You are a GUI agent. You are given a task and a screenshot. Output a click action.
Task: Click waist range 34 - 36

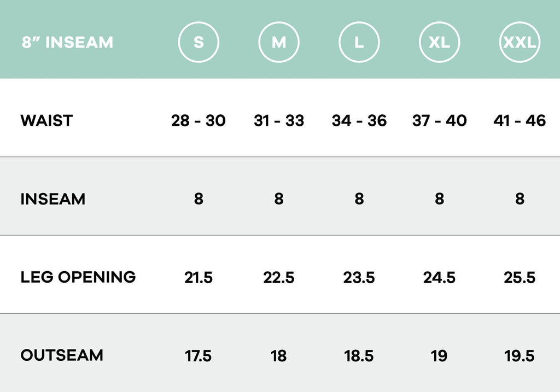(x=359, y=120)
